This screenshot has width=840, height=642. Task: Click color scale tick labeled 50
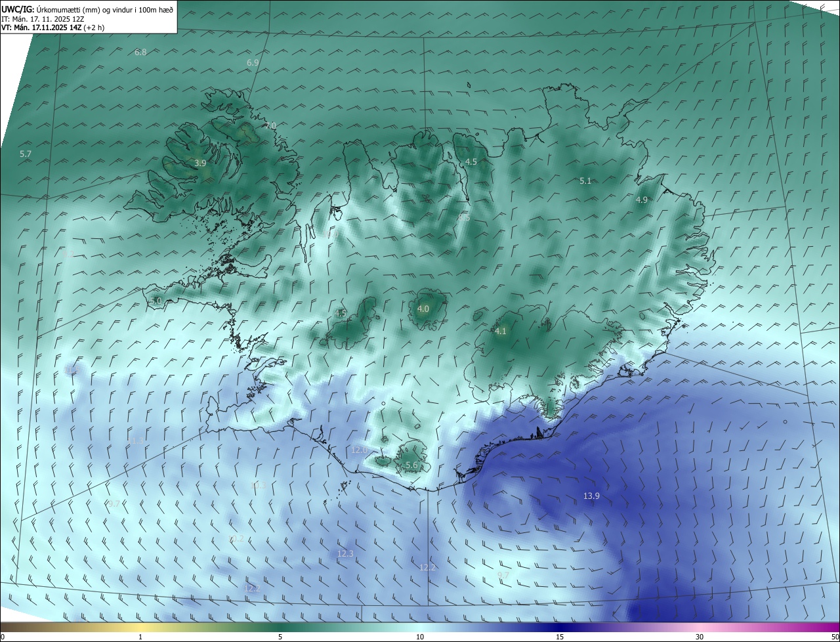click(835, 637)
